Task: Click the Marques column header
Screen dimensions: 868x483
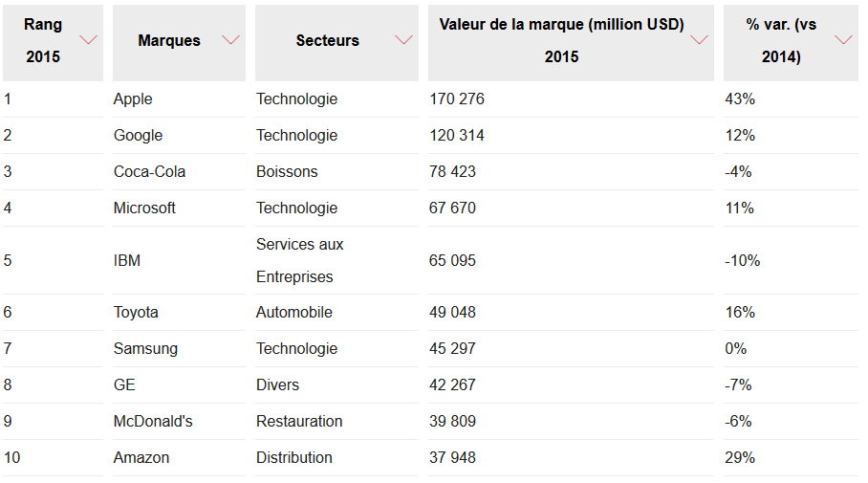Action: point(169,41)
